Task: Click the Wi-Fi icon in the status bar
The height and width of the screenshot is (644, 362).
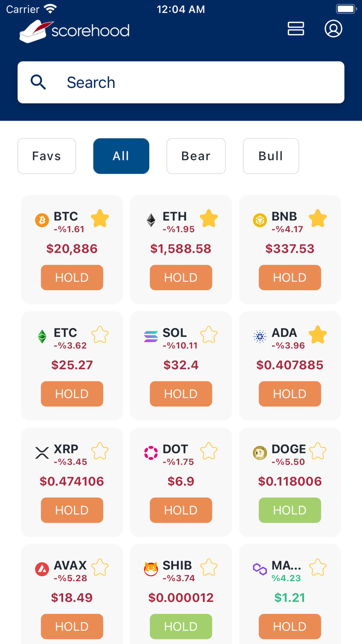Action: [50, 8]
